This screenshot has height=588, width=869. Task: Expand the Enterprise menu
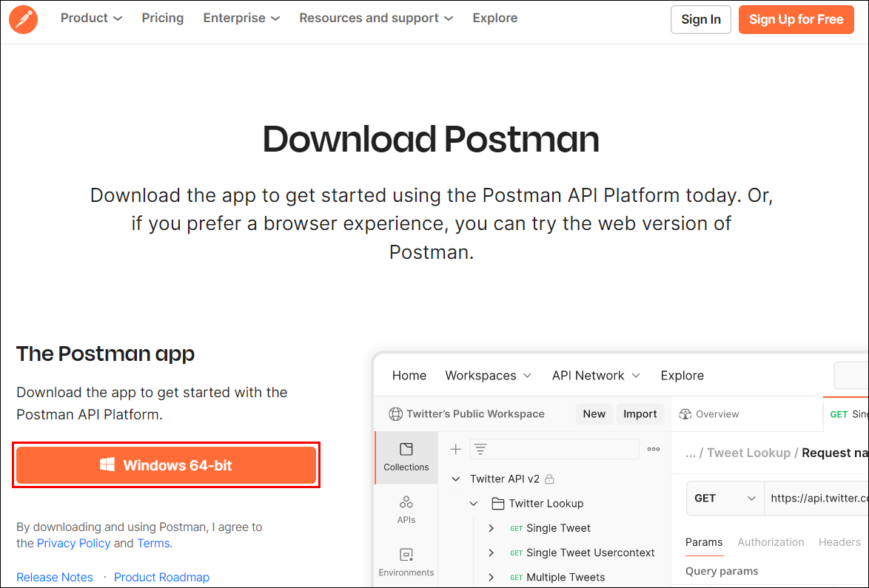(x=241, y=18)
